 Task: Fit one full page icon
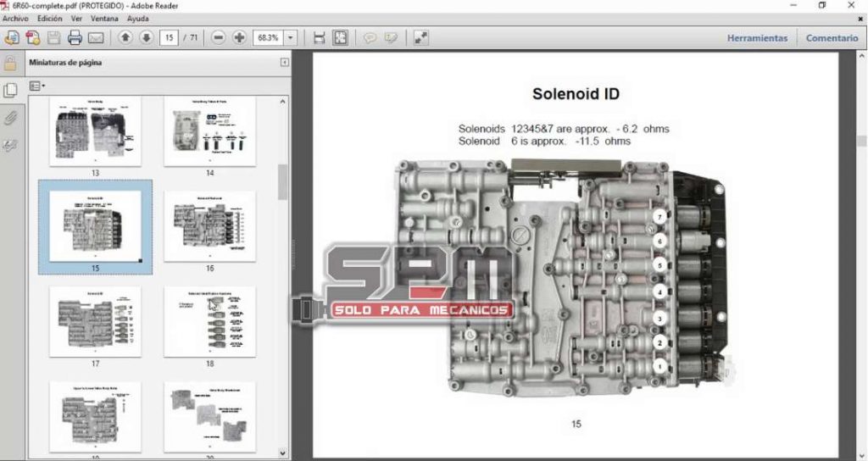(340, 37)
